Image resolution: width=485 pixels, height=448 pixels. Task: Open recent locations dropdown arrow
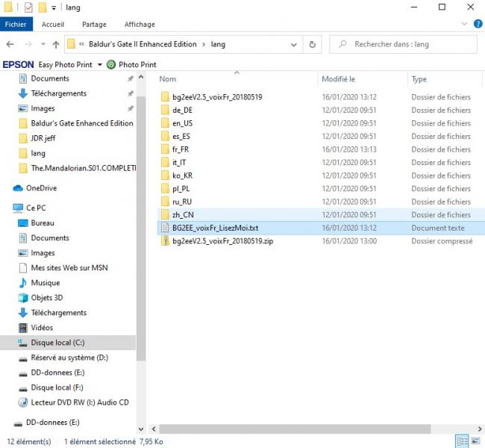(x=43, y=44)
